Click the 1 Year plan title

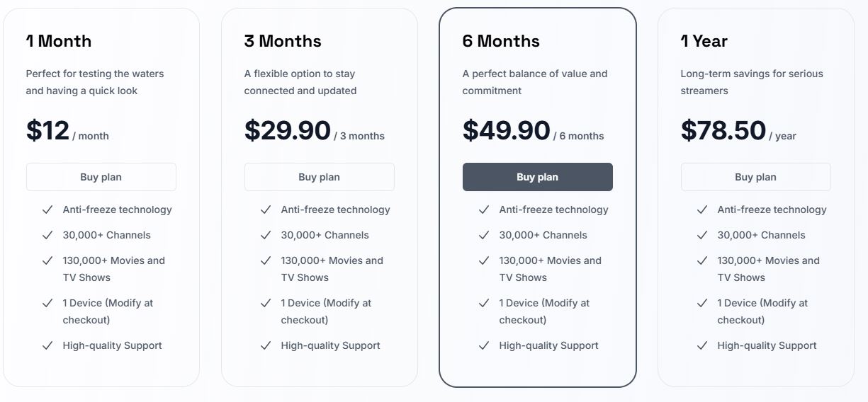[704, 41]
